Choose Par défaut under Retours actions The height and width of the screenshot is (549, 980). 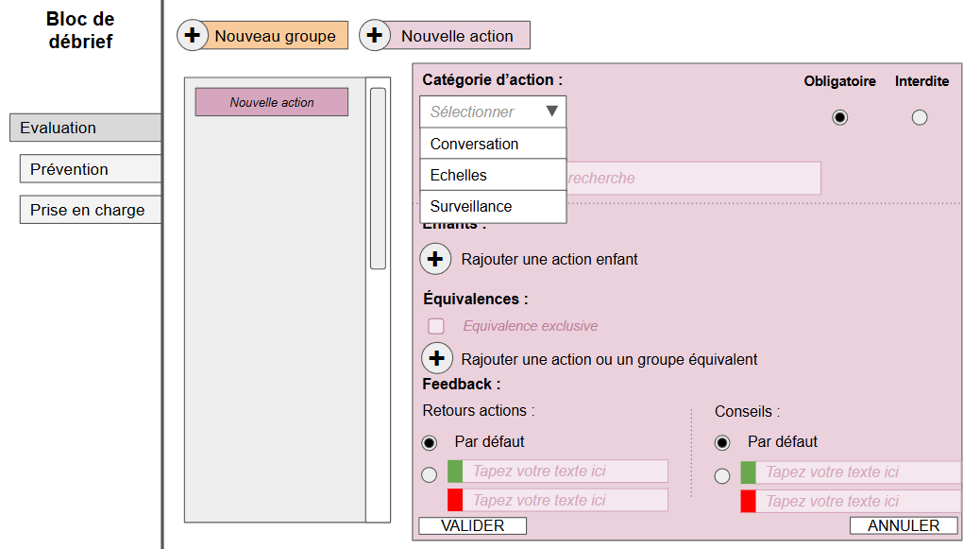[x=430, y=442]
